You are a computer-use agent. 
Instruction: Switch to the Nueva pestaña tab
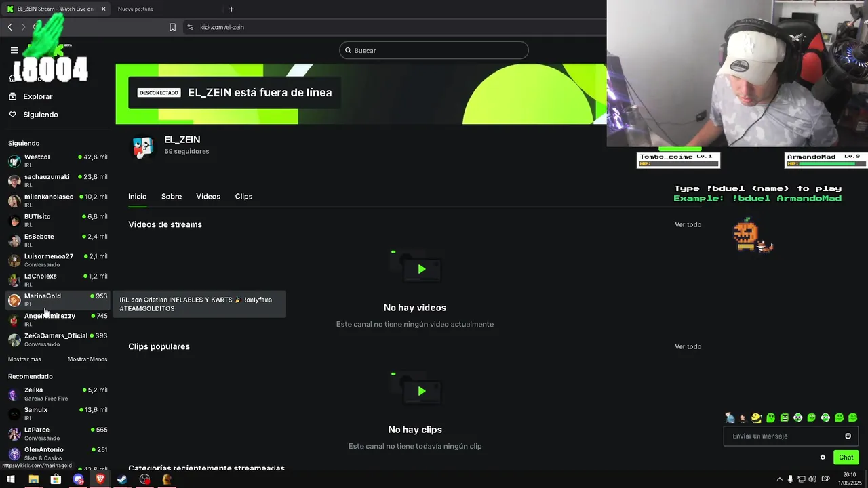pos(136,9)
